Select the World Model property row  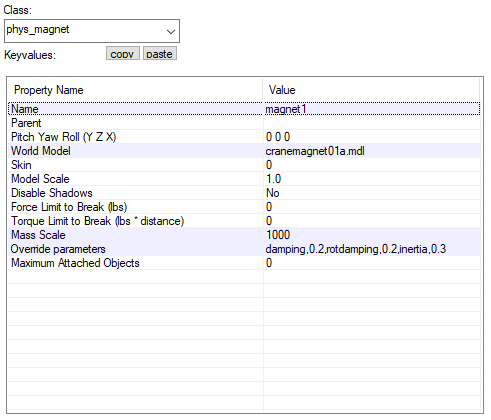244,151
